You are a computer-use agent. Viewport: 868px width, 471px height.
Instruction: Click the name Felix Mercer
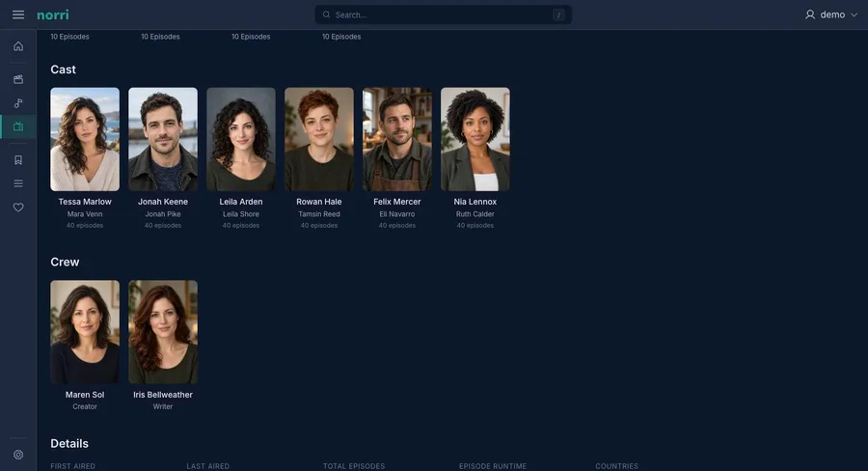(x=397, y=202)
